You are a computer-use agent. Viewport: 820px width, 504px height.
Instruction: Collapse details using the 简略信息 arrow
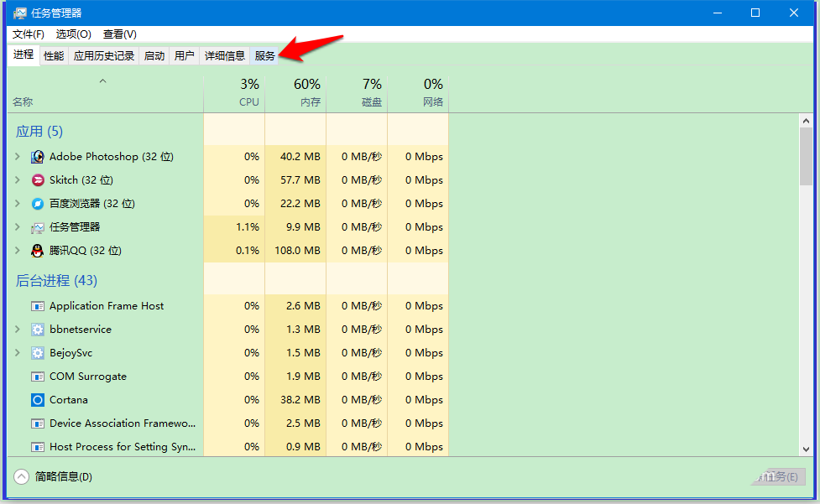click(20, 475)
